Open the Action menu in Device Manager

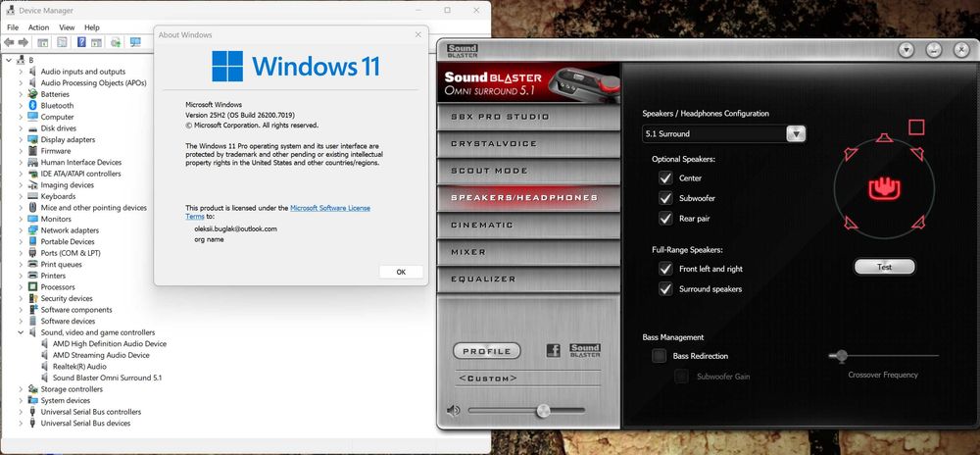coord(38,27)
